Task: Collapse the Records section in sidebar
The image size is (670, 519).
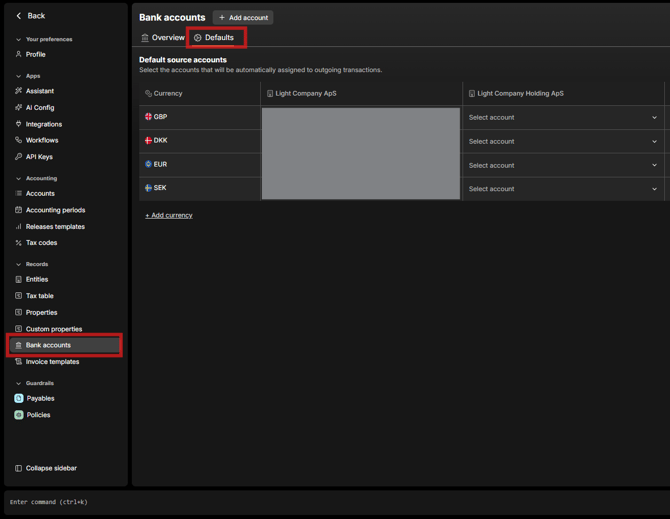Action: [18, 265]
